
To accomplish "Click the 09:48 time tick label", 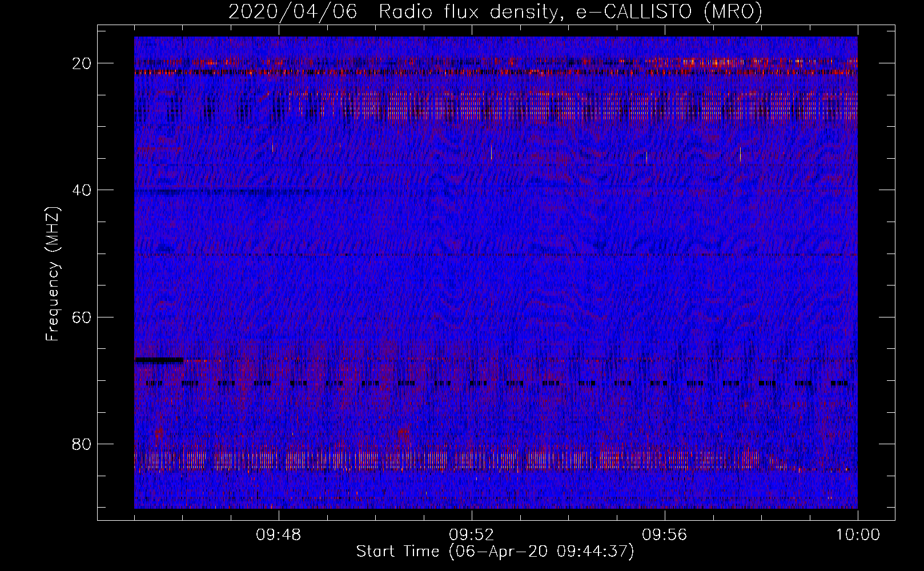I will (279, 536).
